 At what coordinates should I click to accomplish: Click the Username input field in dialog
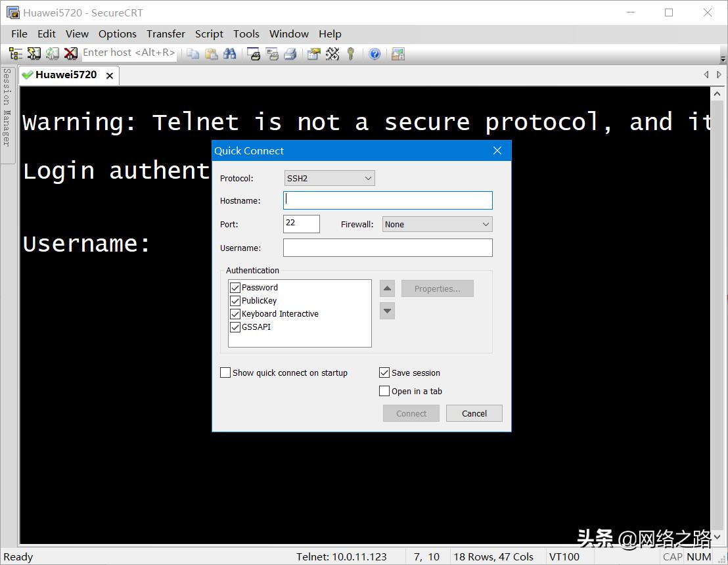click(x=388, y=248)
